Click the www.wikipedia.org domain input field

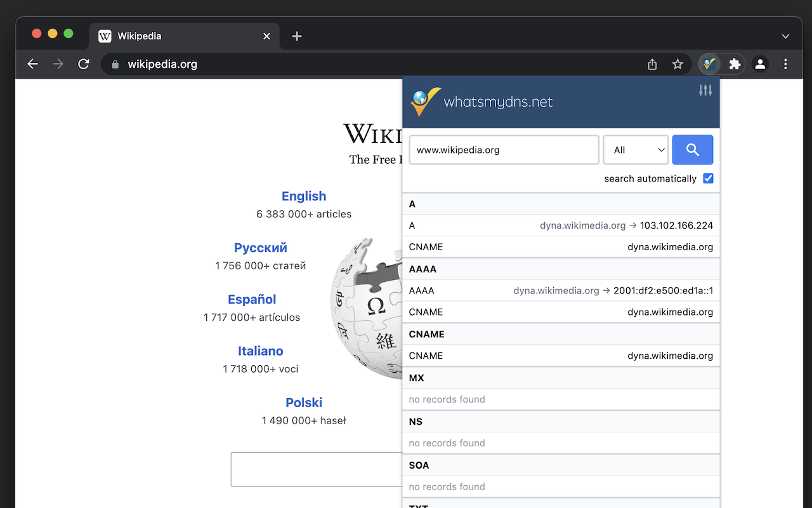[504, 150]
